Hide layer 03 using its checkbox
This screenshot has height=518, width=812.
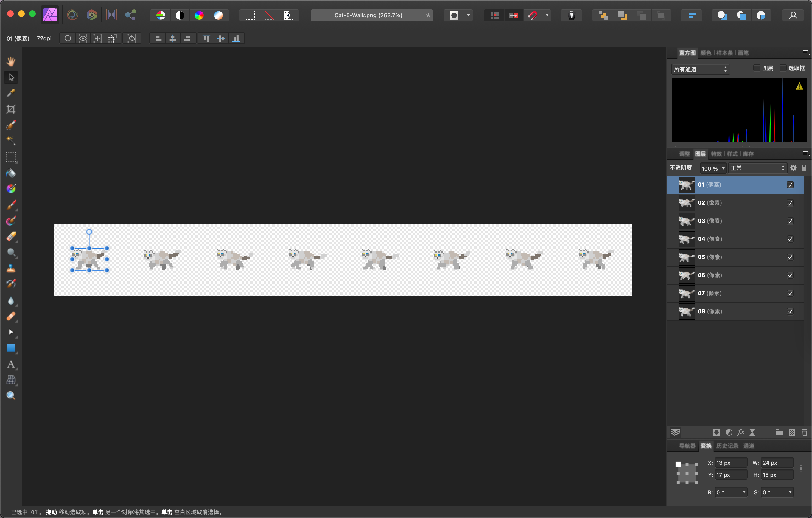790,221
